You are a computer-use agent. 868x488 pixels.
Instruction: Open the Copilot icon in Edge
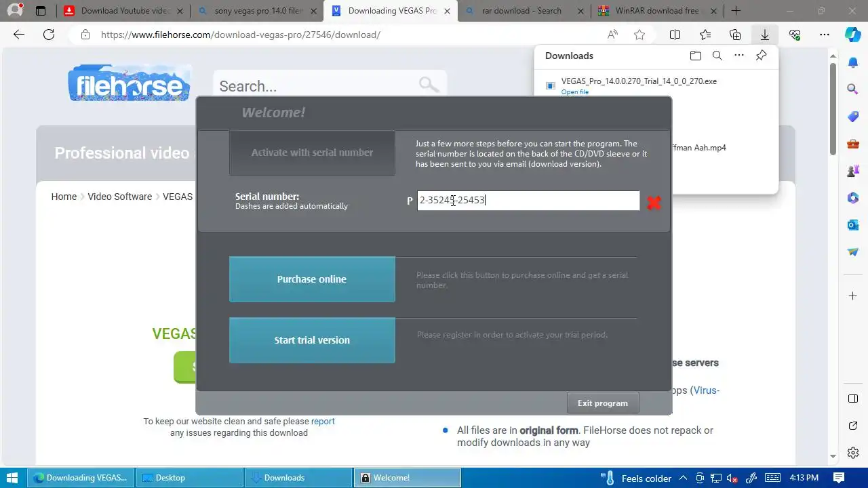(853, 35)
